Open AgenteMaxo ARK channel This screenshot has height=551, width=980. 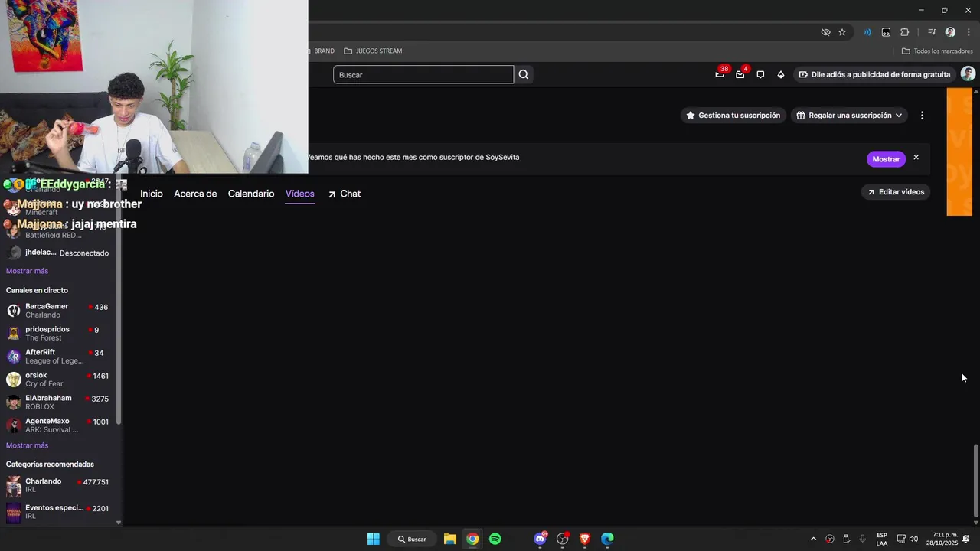point(58,425)
